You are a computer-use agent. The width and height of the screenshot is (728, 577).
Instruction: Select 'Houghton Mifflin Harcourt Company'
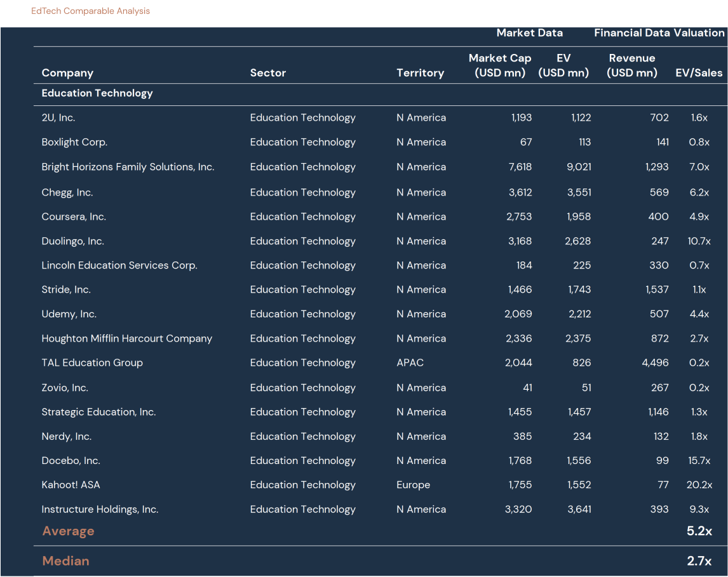tap(127, 338)
